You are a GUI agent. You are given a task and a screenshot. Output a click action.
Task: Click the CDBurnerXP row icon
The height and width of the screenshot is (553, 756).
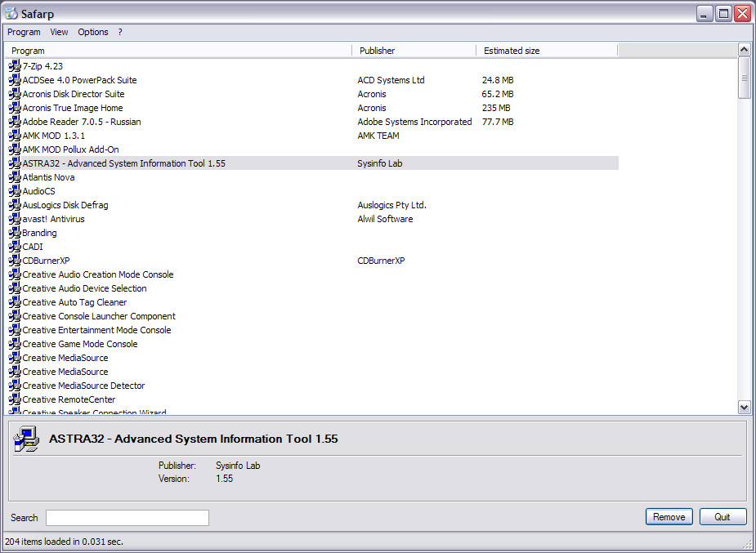(x=15, y=261)
